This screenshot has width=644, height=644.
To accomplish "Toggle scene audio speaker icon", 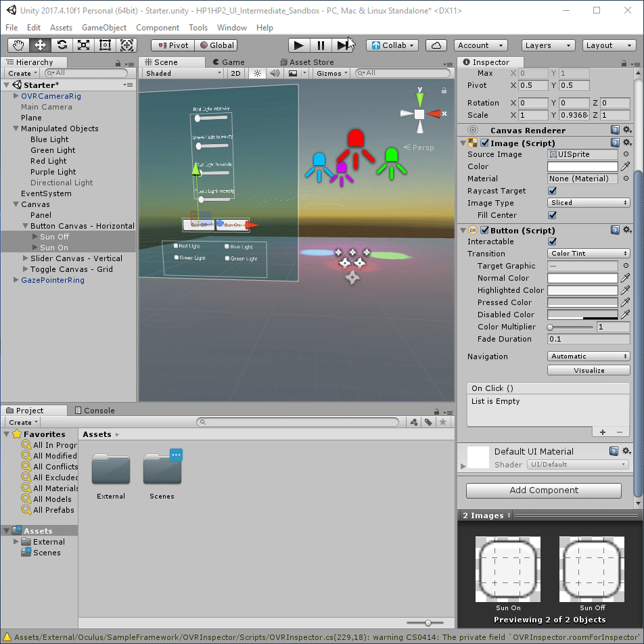I will pyautogui.click(x=275, y=73).
